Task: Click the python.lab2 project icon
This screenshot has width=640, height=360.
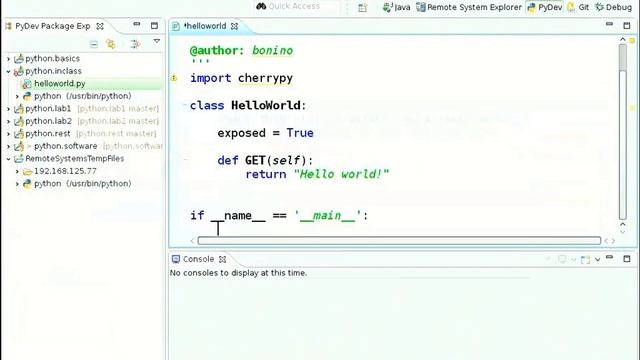Action: click(19, 121)
